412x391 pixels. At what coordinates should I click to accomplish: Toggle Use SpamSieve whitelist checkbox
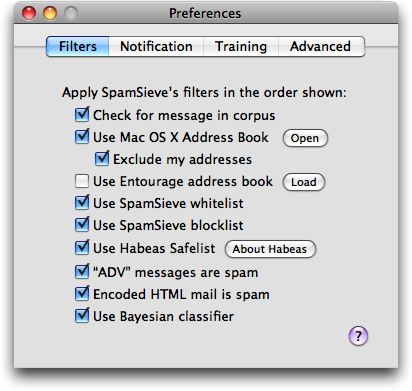point(82,203)
